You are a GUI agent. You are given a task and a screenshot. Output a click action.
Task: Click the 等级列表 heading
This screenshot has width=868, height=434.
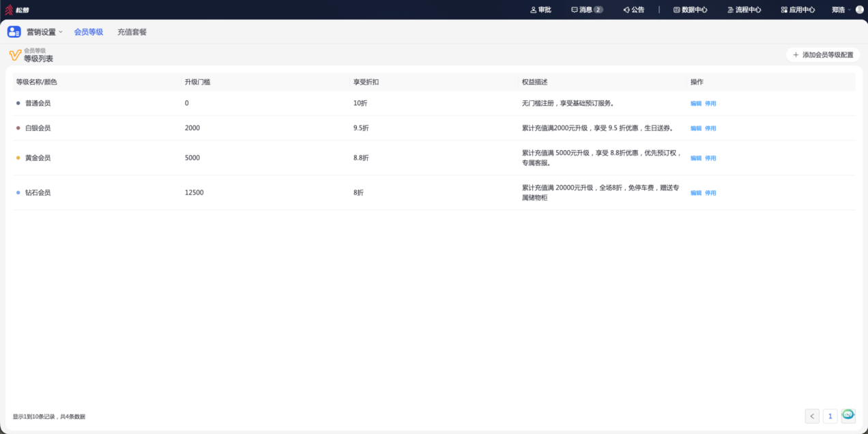click(38, 59)
